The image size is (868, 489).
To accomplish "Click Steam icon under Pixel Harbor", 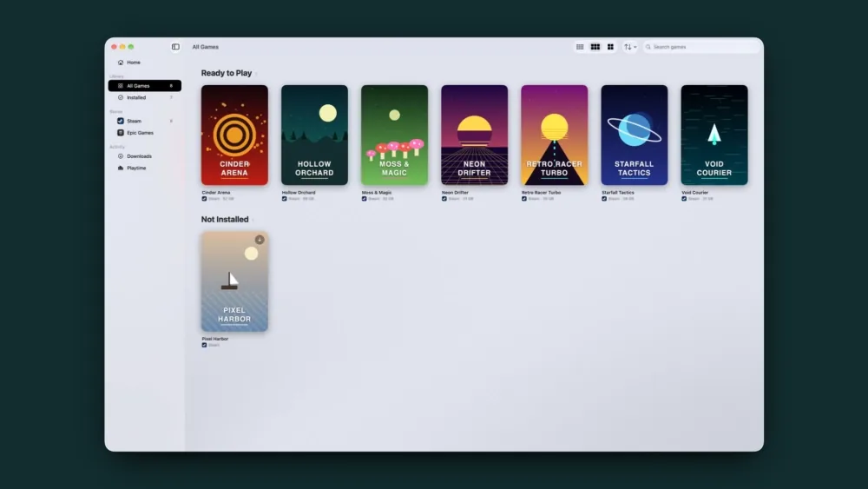I will (x=204, y=345).
